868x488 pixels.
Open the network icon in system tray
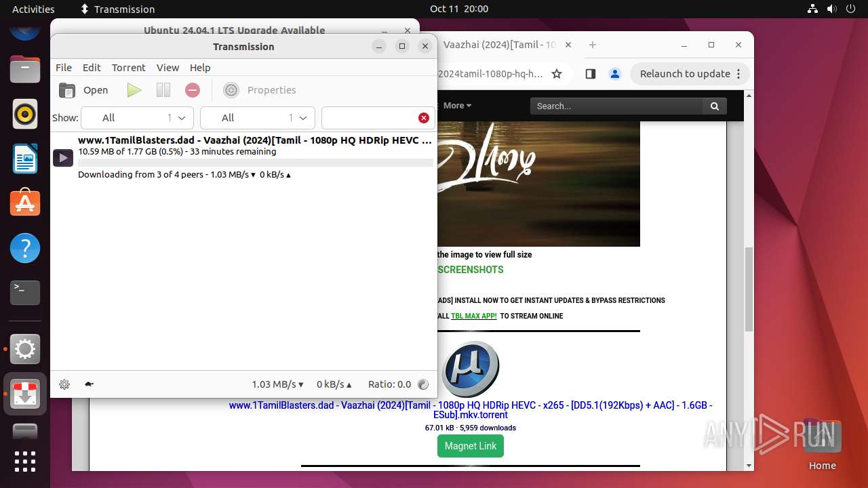[813, 9]
